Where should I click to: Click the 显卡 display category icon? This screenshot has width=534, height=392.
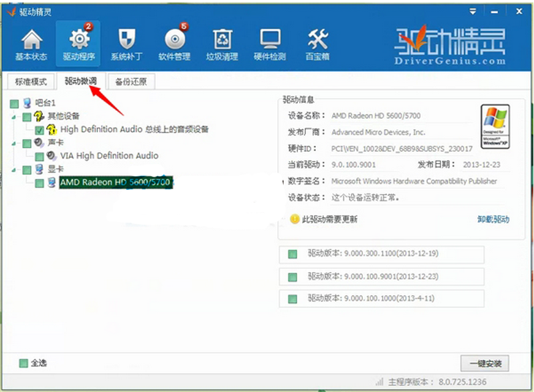point(39,169)
